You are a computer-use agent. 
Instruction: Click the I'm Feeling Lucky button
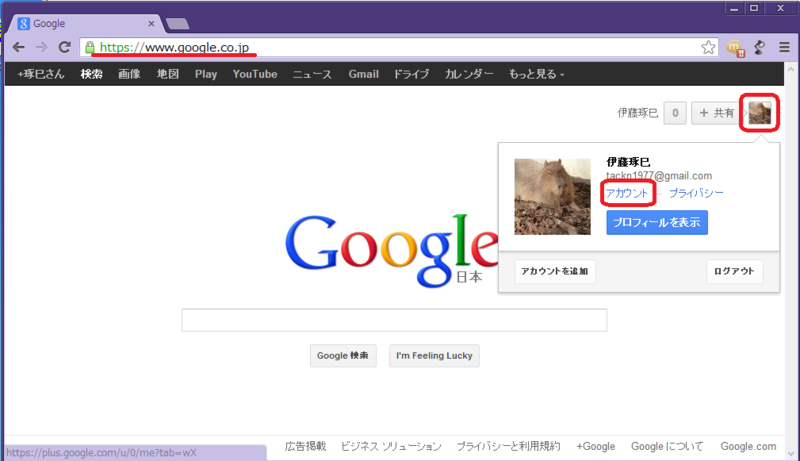(x=434, y=355)
